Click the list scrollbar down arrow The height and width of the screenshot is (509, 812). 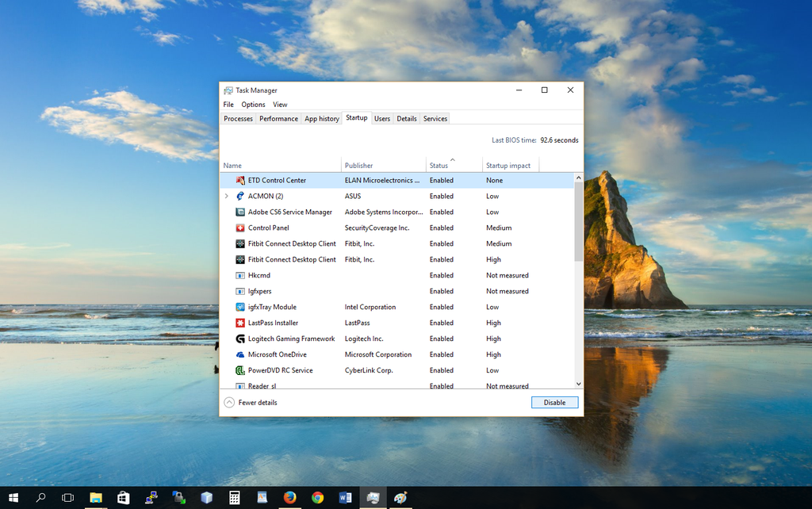click(x=578, y=384)
